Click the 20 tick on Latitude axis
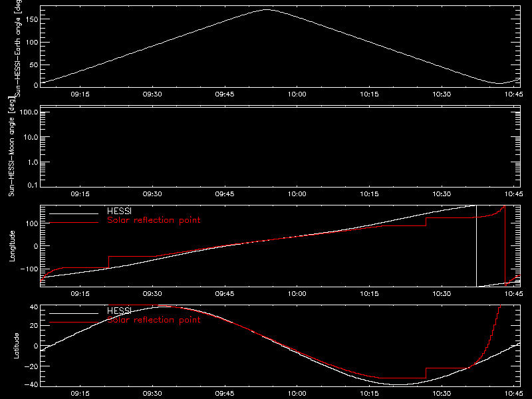The width and height of the screenshot is (532, 399). 34,326
